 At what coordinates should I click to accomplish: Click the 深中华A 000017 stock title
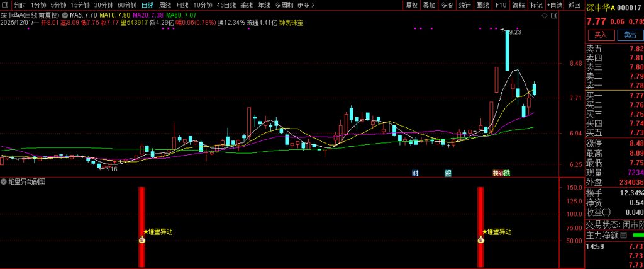pos(614,7)
